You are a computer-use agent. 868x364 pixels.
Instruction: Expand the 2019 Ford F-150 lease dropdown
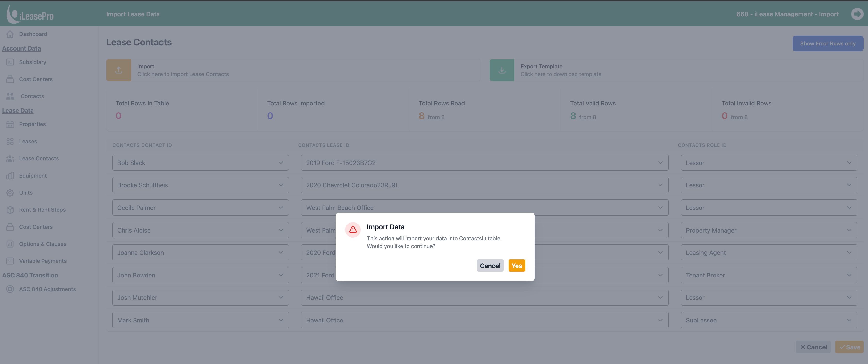pos(484,163)
